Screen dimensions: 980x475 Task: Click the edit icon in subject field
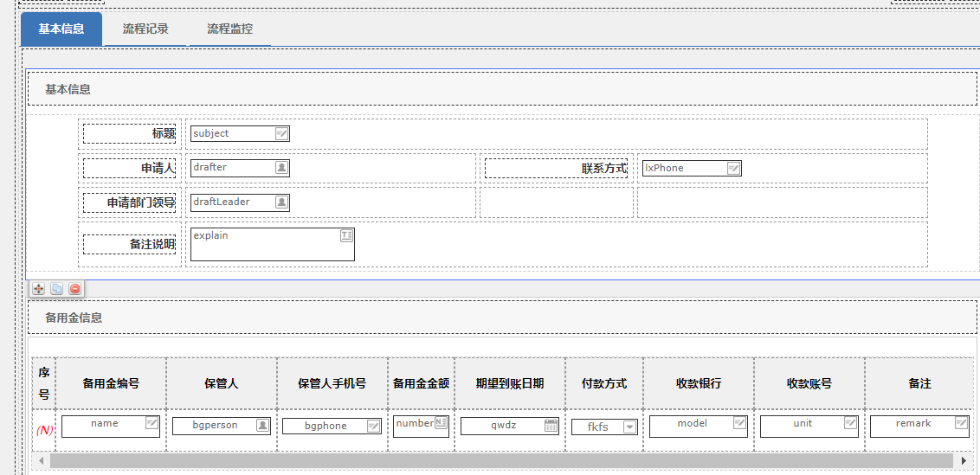tap(282, 133)
